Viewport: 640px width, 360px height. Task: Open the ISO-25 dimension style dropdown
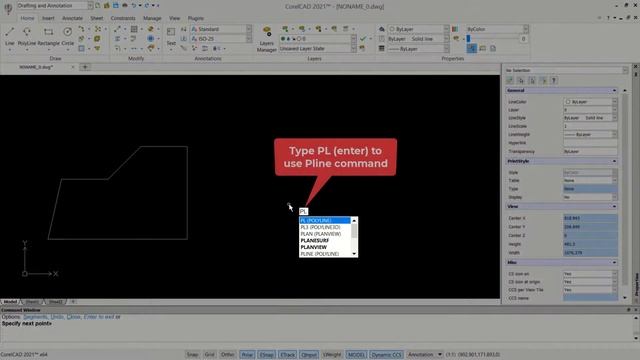(221, 39)
